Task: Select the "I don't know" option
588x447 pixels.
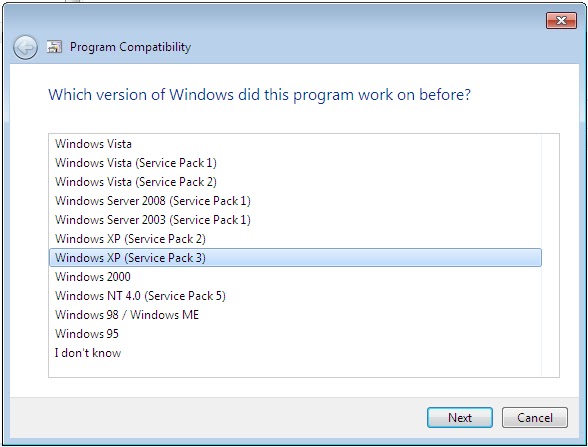Action: coord(295,353)
